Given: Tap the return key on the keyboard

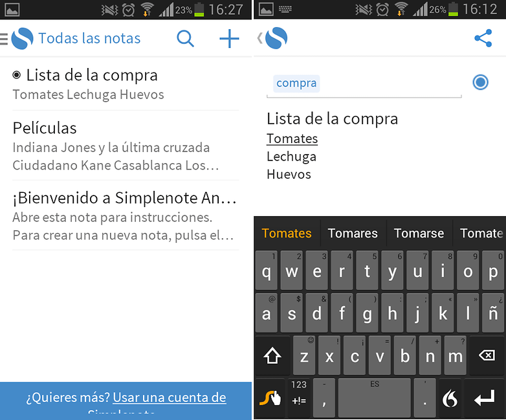Looking at the screenshot, I should pyautogui.click(x=485, y=398).
